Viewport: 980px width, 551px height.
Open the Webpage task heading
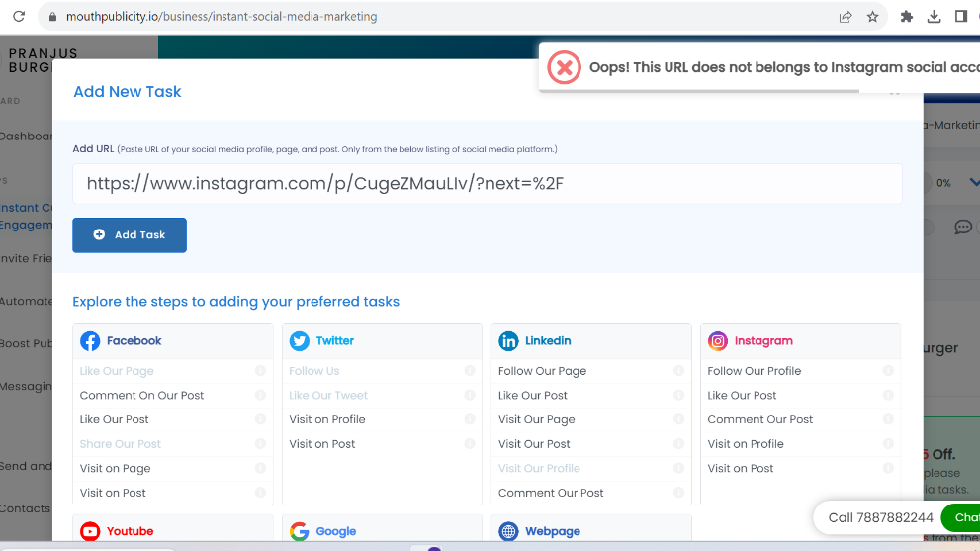point(553,531)
